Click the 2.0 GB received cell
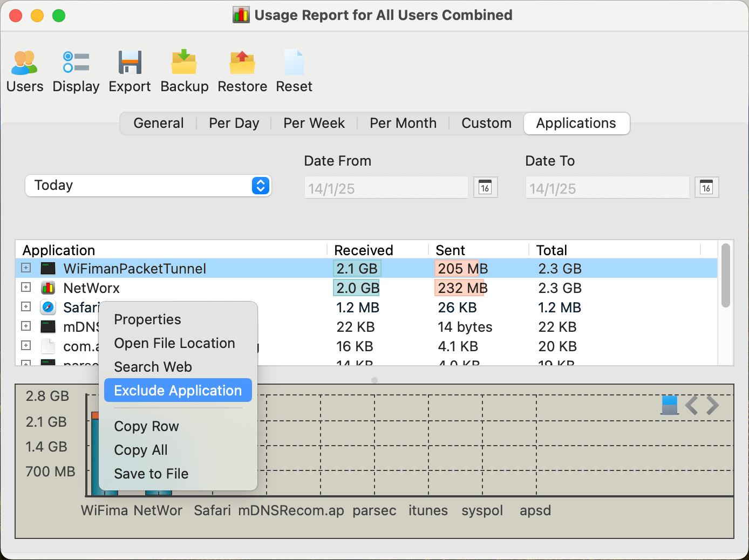 point(357,288)
